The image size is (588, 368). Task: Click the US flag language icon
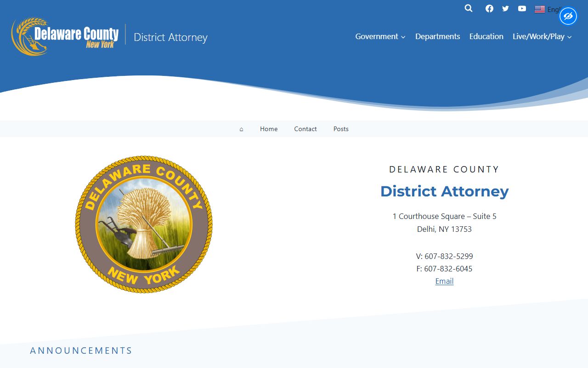[540, 9]
